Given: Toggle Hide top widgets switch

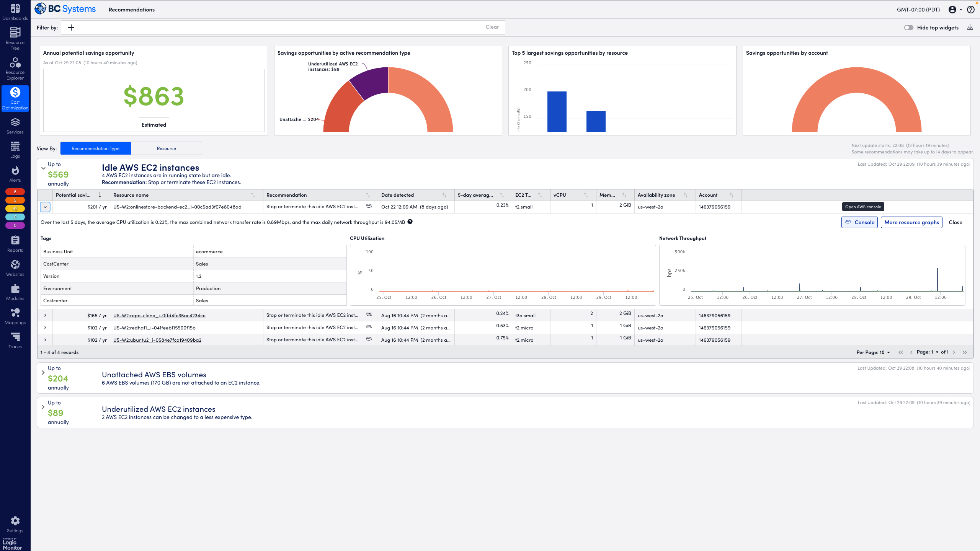Looking at the screenshot, I should (908, 28).
